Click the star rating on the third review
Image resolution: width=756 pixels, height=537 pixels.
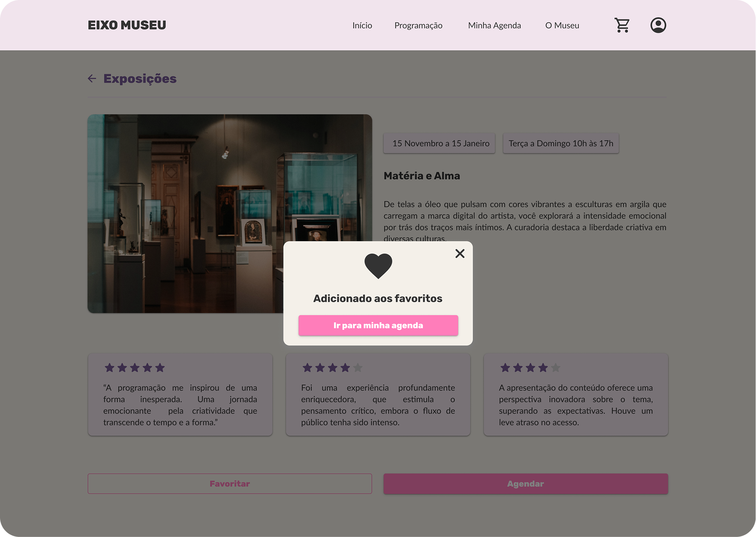coord(530,368)
